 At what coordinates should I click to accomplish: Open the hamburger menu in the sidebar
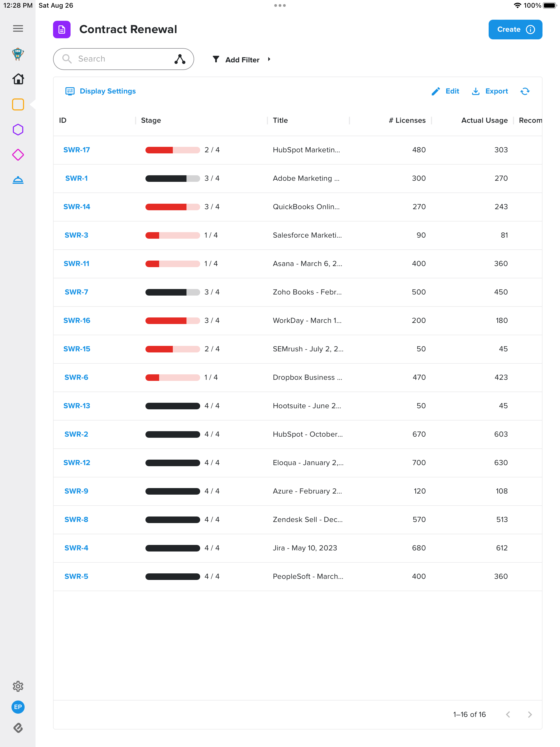pyautogui.click(x=18, y=29)
